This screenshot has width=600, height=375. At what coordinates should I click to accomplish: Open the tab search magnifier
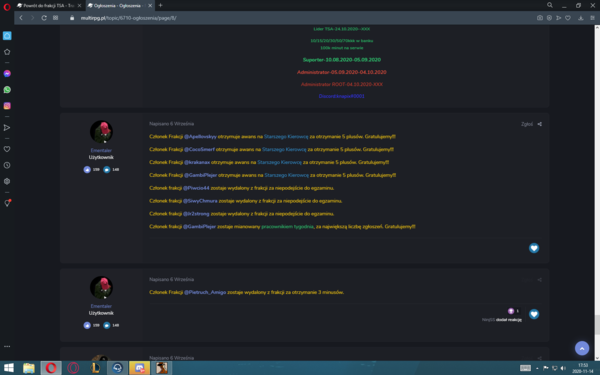550,5
